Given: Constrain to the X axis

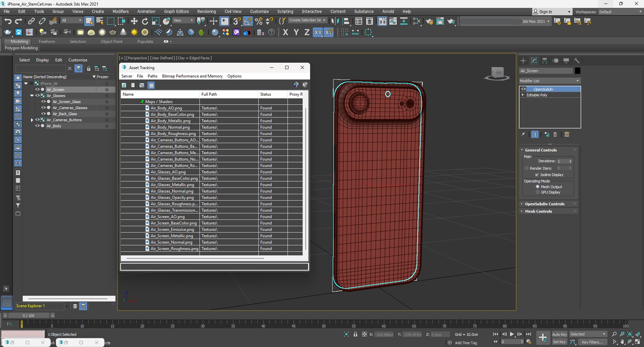Looking at the screenshot, I should coord(285,32).
